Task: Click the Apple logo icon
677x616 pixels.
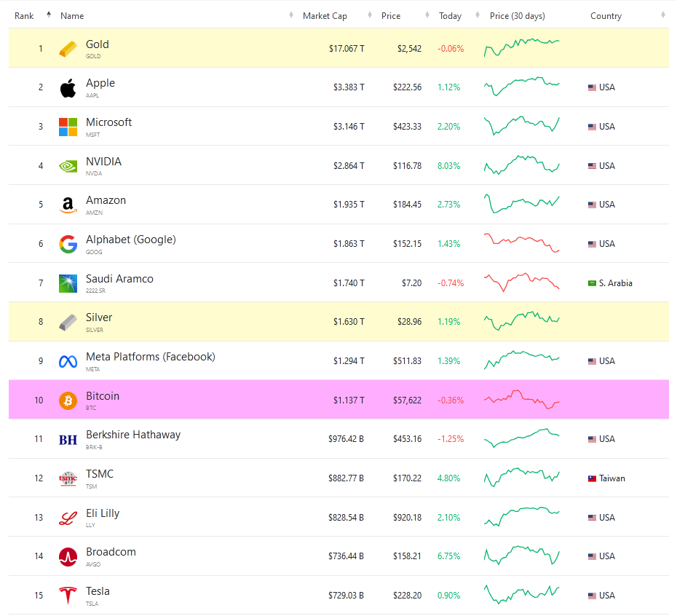Action: [x=68, y=88]
